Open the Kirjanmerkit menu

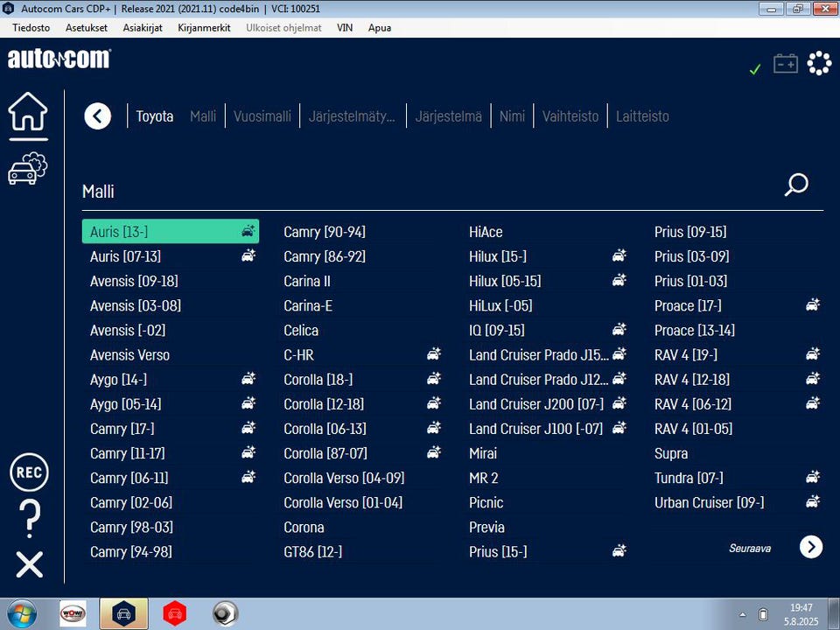click(204, 28)
